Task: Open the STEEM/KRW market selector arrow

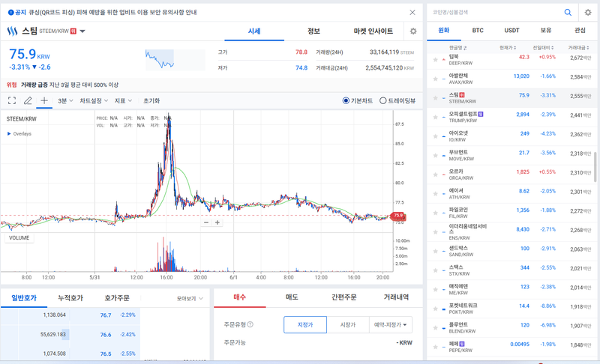Action: point(82,31)
